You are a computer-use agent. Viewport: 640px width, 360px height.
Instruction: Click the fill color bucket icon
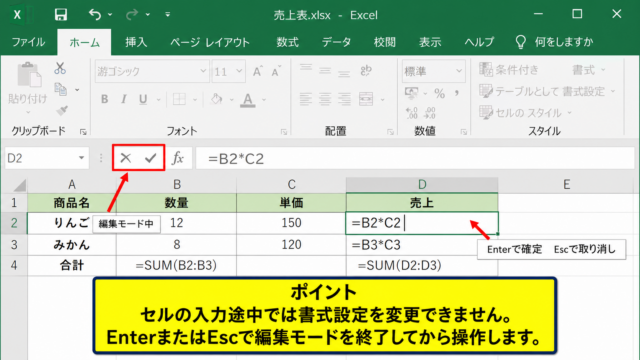click(216, 99)
